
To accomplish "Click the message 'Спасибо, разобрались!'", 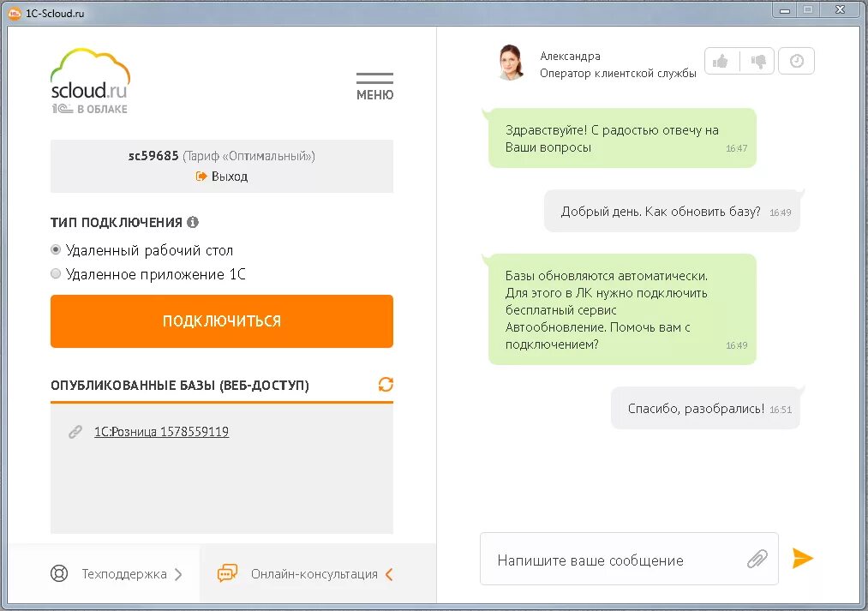I will (705, 409).
